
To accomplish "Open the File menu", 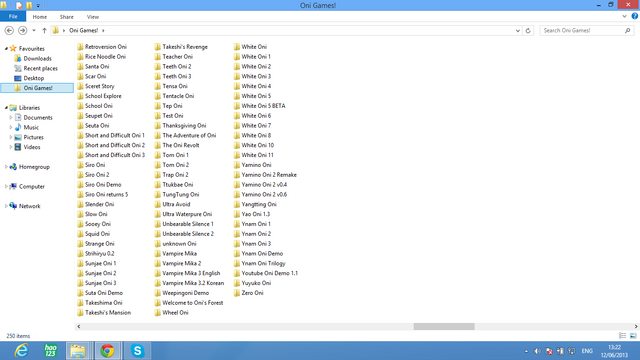I will tap(13, 16).
